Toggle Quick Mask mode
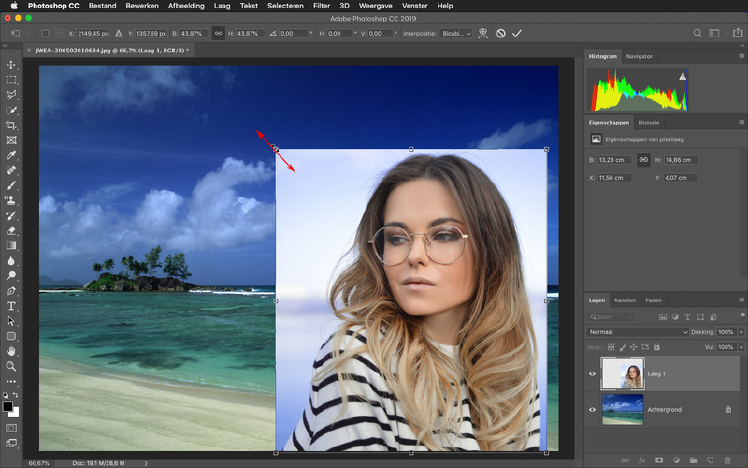Screen dimensions: 748x468 pyautogui.click(x=11, y=428)
